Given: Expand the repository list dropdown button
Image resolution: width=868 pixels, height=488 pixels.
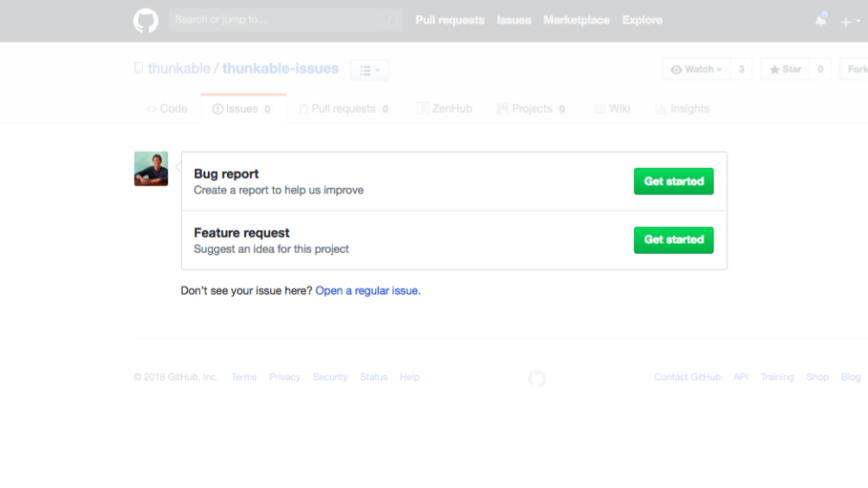Looking at the screenshot, I should [x=369, y=70].
